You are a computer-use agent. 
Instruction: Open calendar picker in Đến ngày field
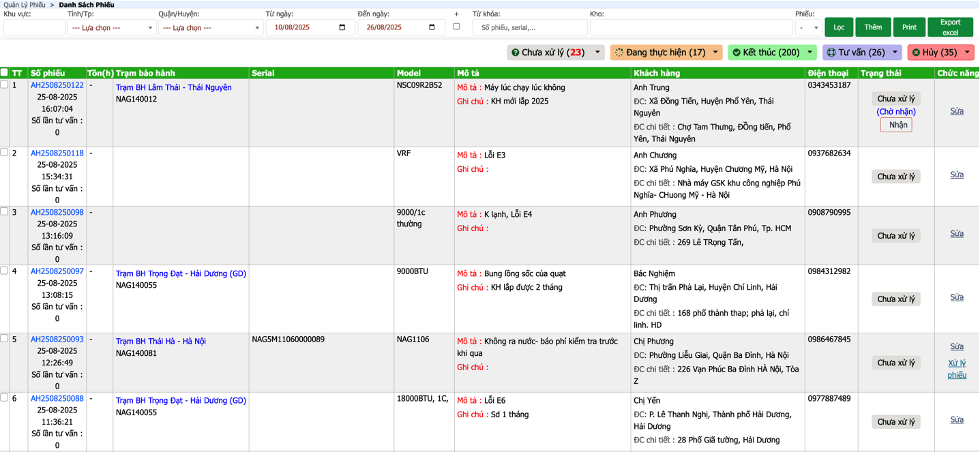(432, 27)
